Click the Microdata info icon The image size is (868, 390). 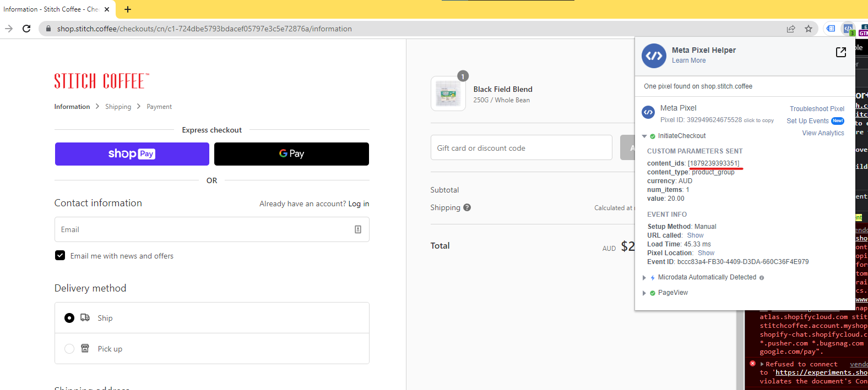click(762, 278)
